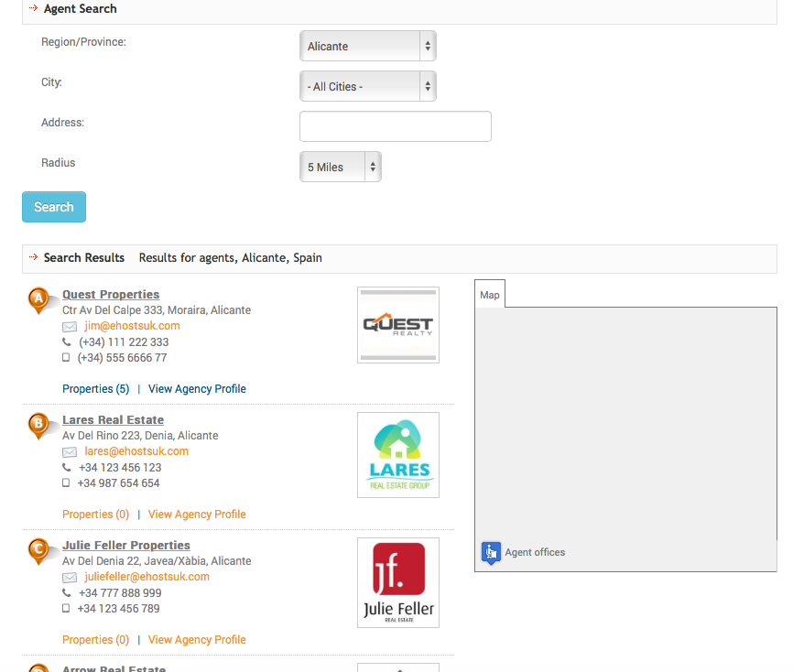Open the Julie Feller Properties agency link
Viewport: 793px width, 672px height.
126,545
